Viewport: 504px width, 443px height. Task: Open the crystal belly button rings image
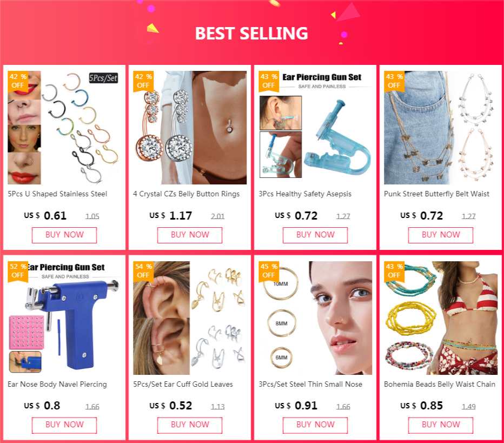pyautogui.click(x=190, y=128)
